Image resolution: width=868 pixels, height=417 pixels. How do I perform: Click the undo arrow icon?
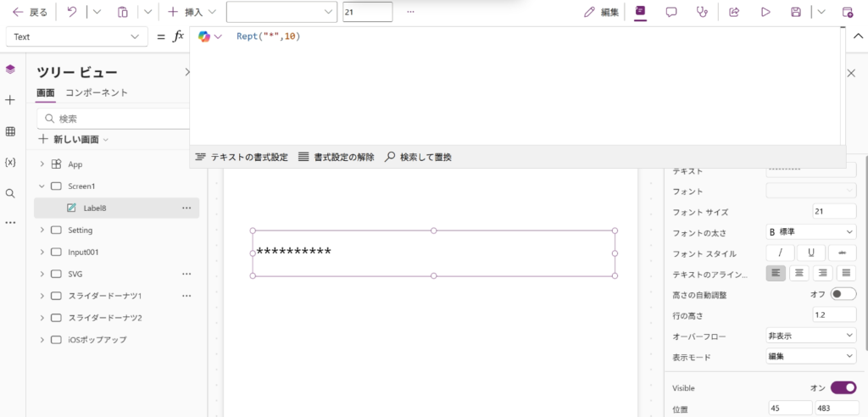[72, 12]
